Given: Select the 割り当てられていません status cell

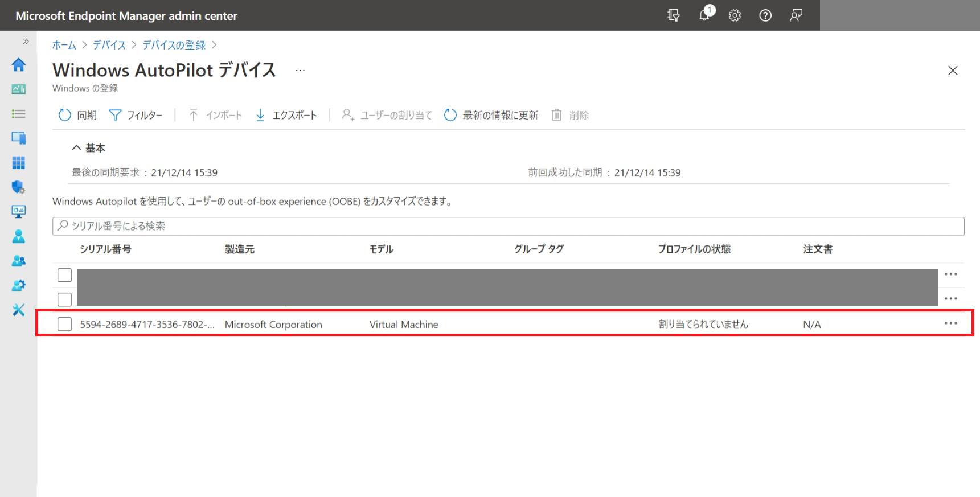Looking at the screenshot, I should coord(703,325).
